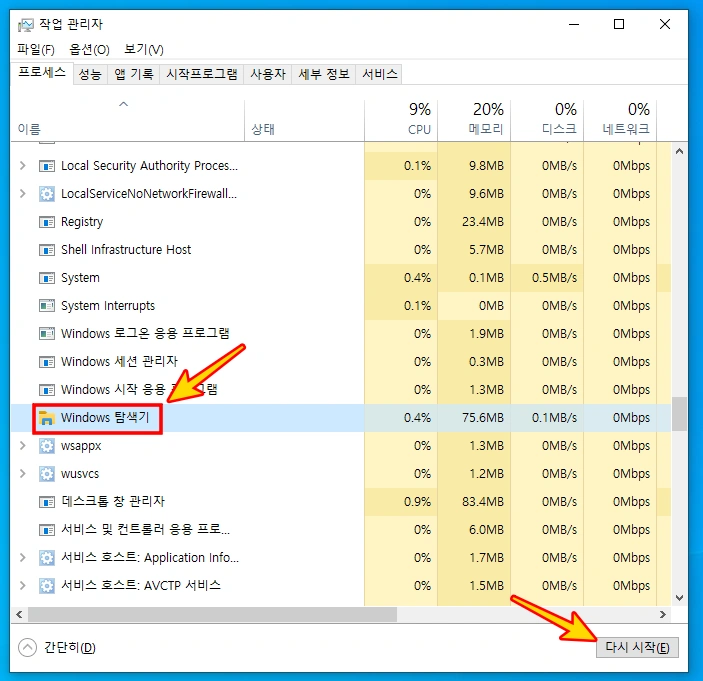Sort by the 상태 column header
Viewport: 703px width, 681px height.
click(304, 120)
